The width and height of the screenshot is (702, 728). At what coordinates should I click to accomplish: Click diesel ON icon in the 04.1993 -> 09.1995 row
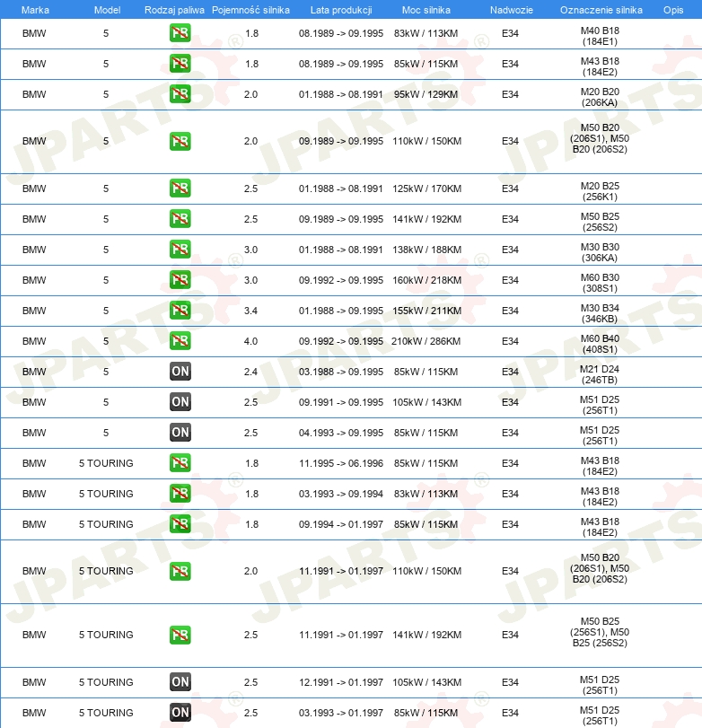point(180,433)
